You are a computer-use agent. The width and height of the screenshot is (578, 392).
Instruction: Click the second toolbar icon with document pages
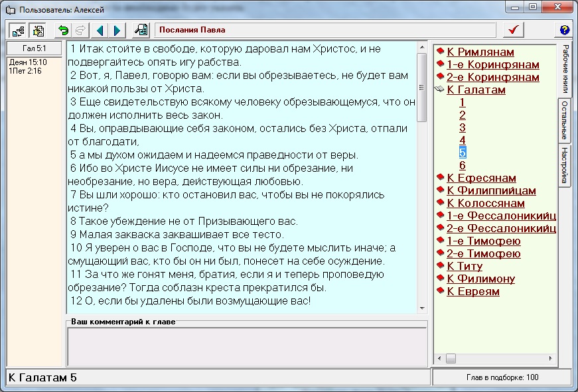[38, 30]
